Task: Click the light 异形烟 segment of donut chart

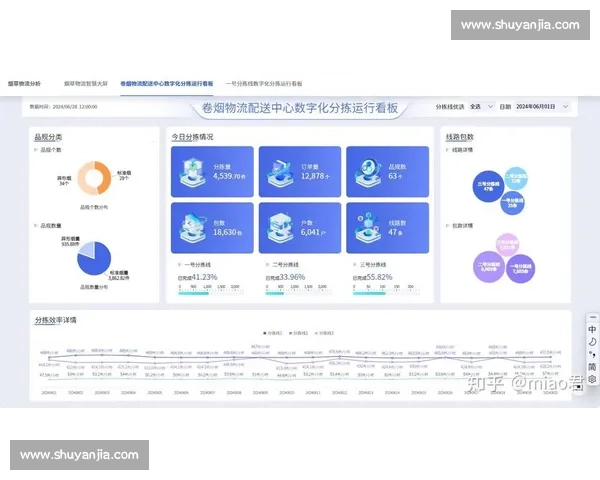Action: 83,178
